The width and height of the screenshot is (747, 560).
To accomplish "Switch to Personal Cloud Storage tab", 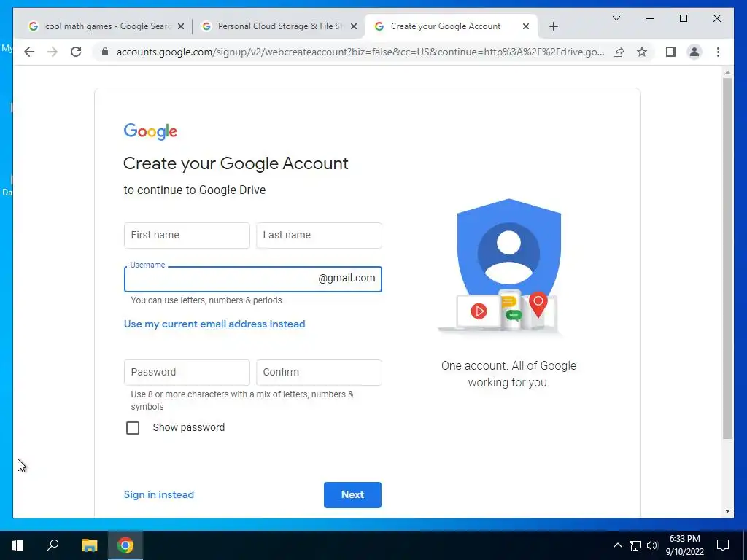I will [x=279, y=26].
